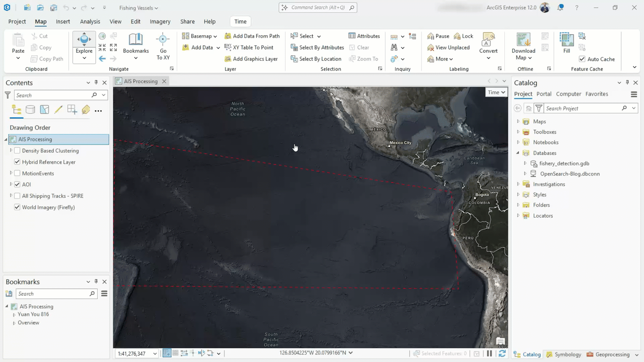Open the Attributes pane

[364, 36]
